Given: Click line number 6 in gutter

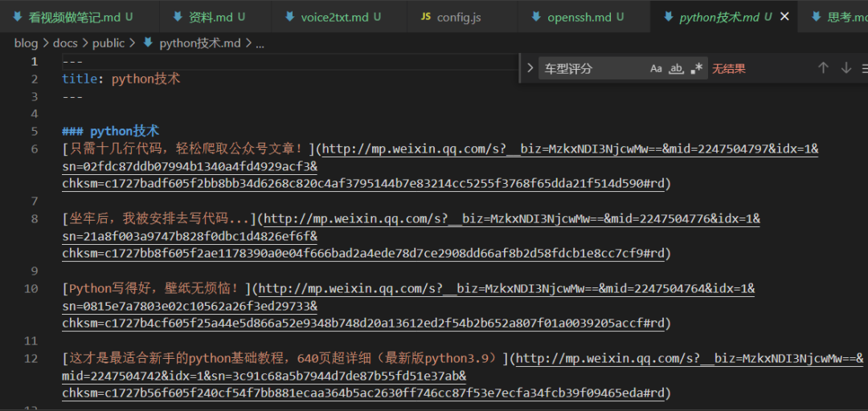Looking at the screenshot, I should 35,149.
